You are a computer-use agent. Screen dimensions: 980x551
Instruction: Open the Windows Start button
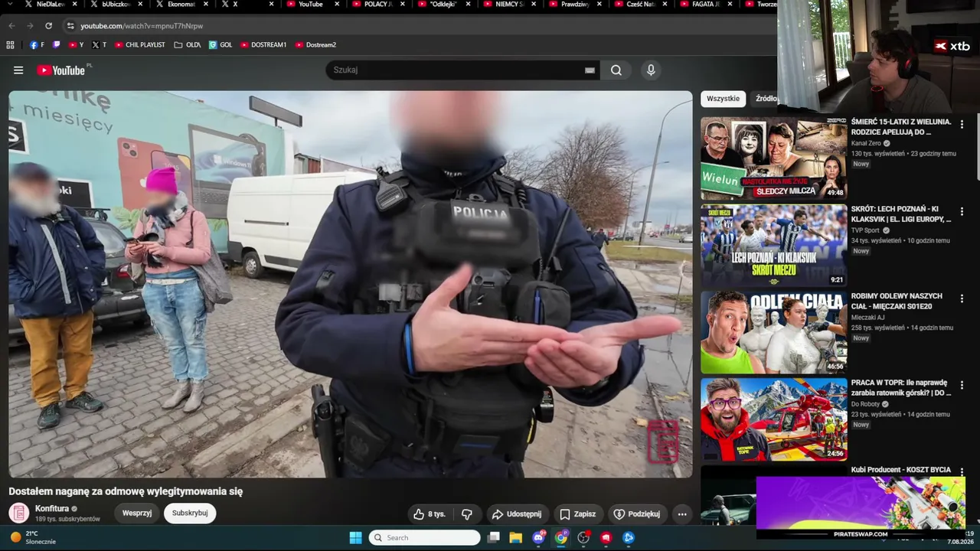355,537
